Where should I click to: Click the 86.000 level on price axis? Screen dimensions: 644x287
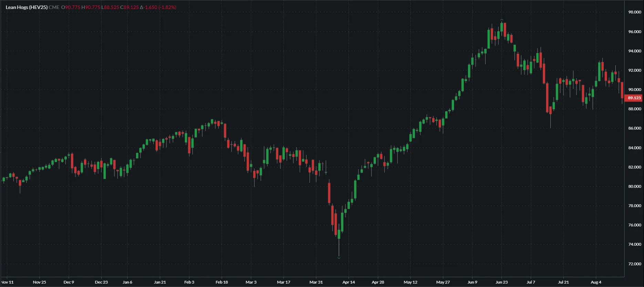[x=634, y=128]
